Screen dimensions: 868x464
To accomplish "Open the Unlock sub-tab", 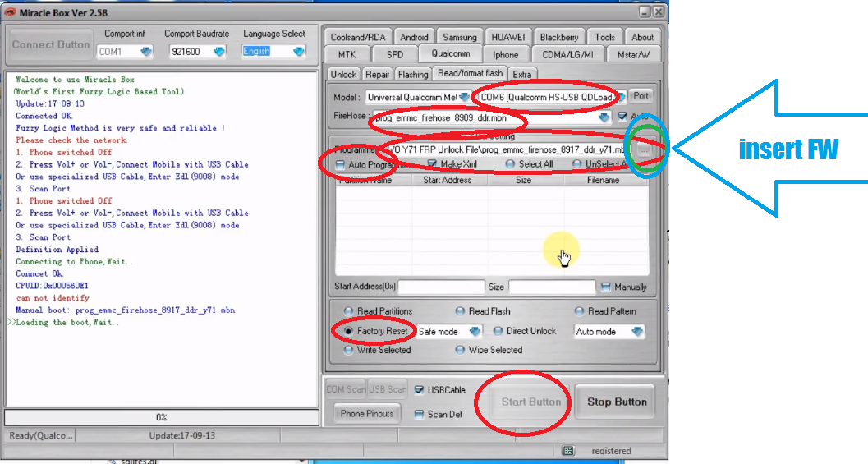I will click(x=343, y=74).
